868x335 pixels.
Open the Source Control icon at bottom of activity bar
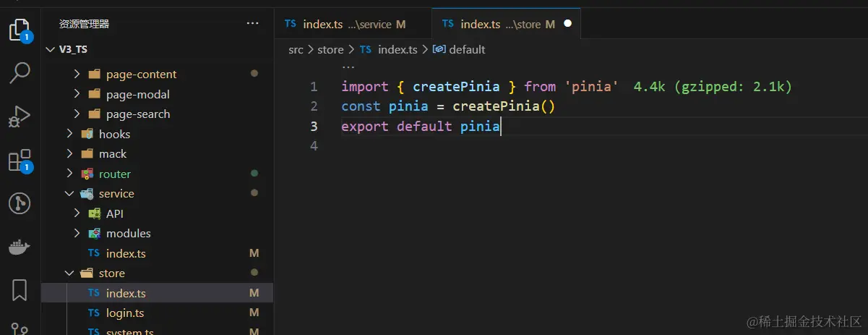point(20,328)
